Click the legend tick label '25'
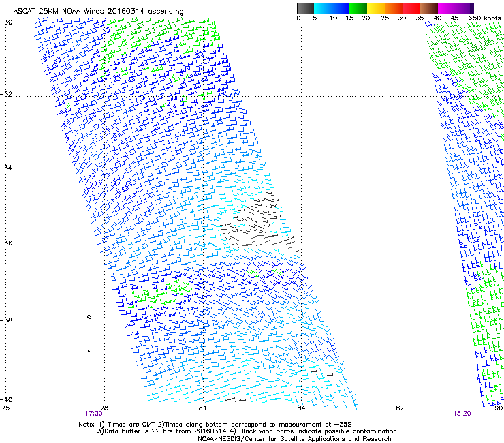This screenshot has height=443, width=504. 385,18
